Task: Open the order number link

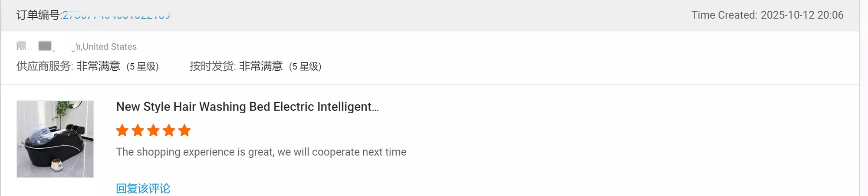Action: [x=116, y=15]
